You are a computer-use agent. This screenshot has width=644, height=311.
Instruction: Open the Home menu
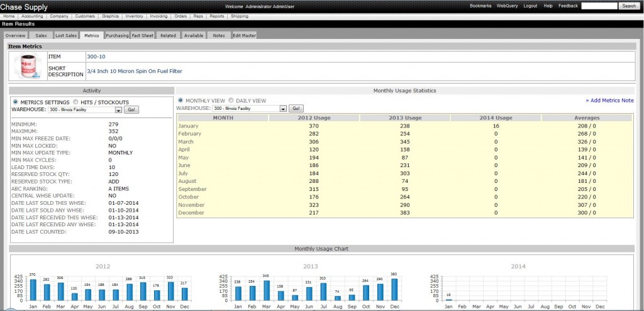pyautogui.click(x=9, y=16)
